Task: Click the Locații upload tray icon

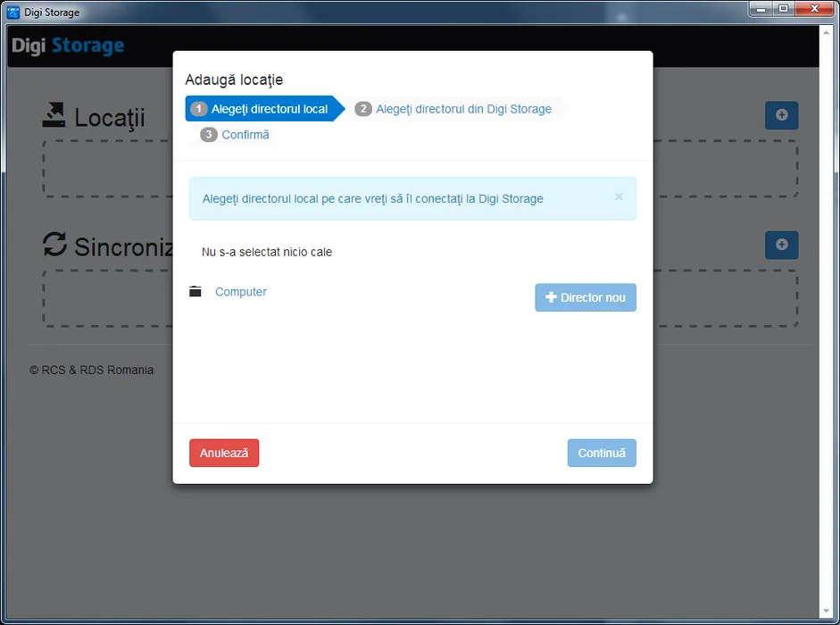Action: click(54, 115)
